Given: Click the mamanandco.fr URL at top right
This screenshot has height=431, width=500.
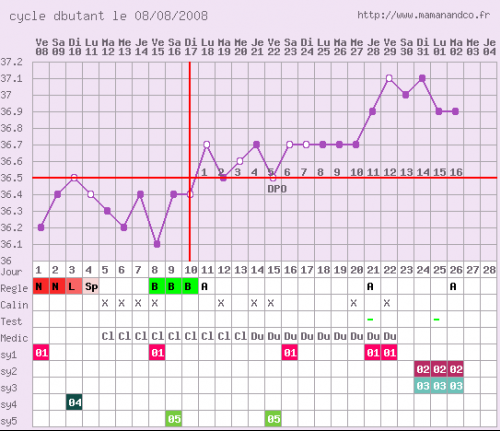Looking at the screenshot, I should (x=424, y=15).
